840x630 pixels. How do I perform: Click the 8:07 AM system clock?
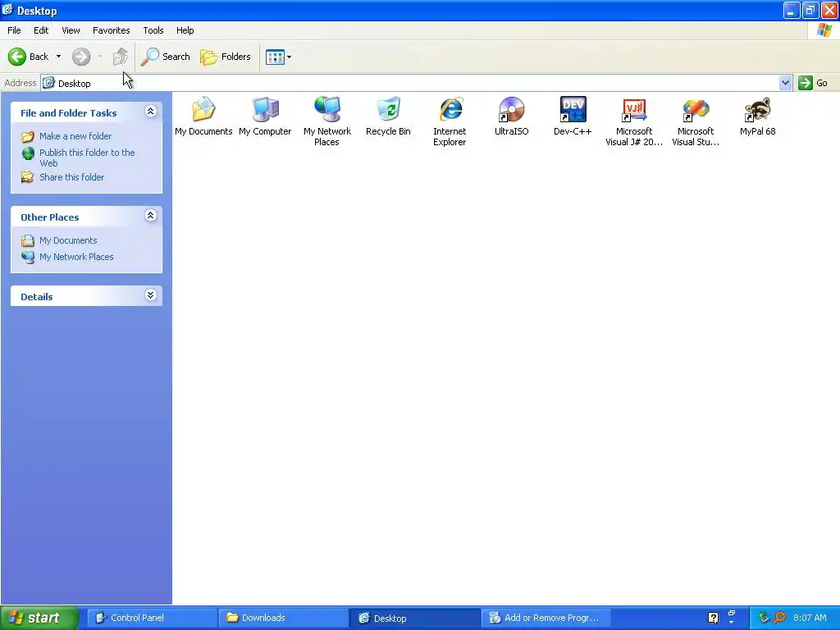(810, 618)
